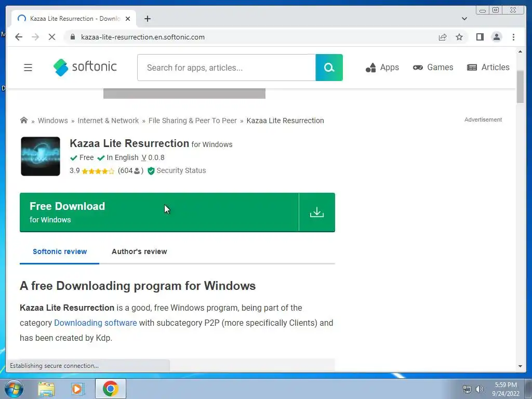Open Windows Media Player from the taskbar
Image resolution: width=532 pixels, height=399 pixels.
coord(77,389)
